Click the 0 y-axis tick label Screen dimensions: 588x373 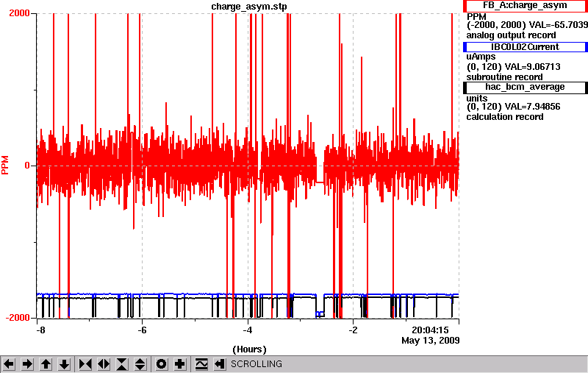tap(27, 166)
